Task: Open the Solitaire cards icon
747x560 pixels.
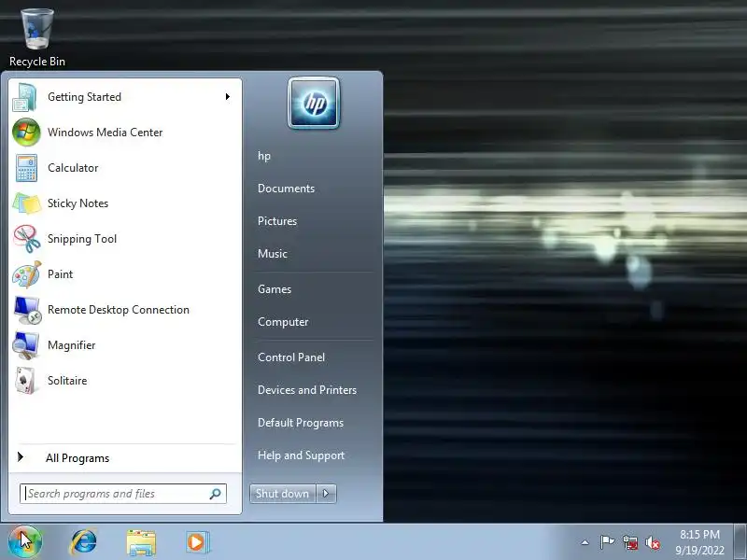Action: point(26,381)
